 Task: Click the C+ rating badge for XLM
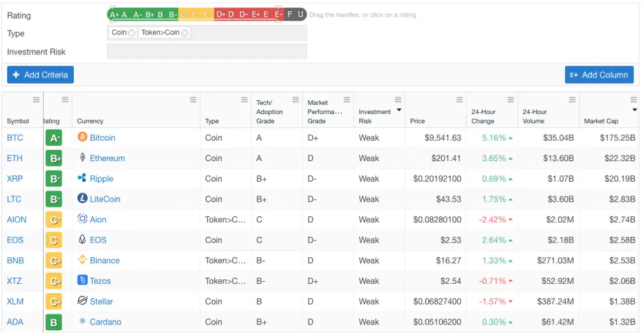coord(53,302)
